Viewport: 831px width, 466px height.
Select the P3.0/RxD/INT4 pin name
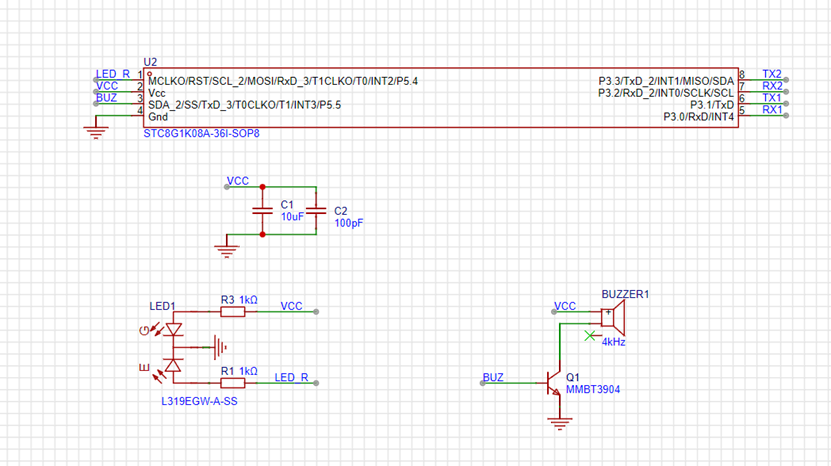(699, 117)
